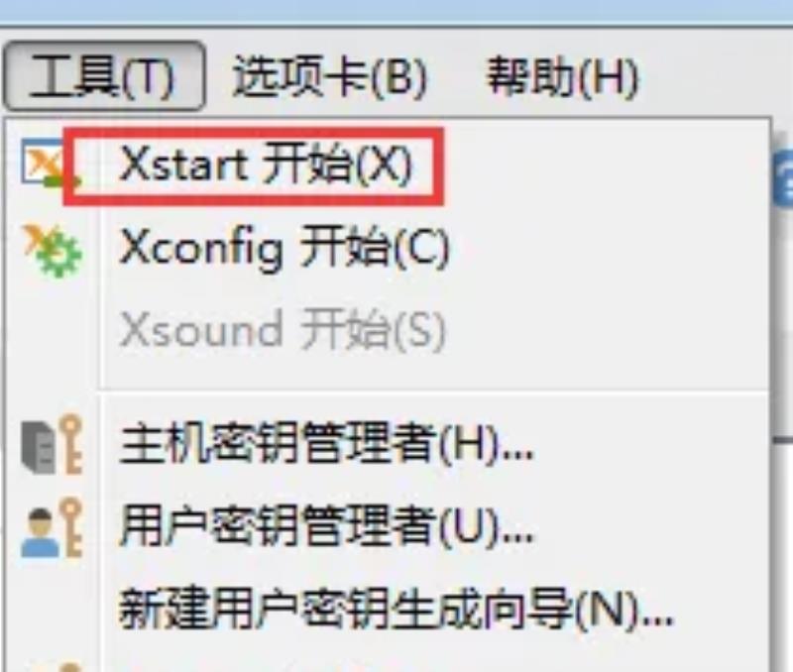Viewport: 793px width, 672px height.
Task: Click the cut-off blue icon at right edge
Action: coord(782,180)
